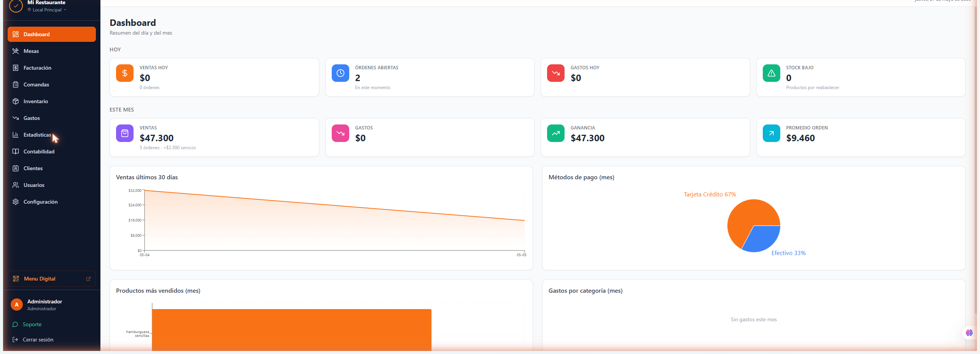Click the external link icon in Menu Digital
Image resolution: width=980 pixels, height=354 pixels.
tap(88, 279)
